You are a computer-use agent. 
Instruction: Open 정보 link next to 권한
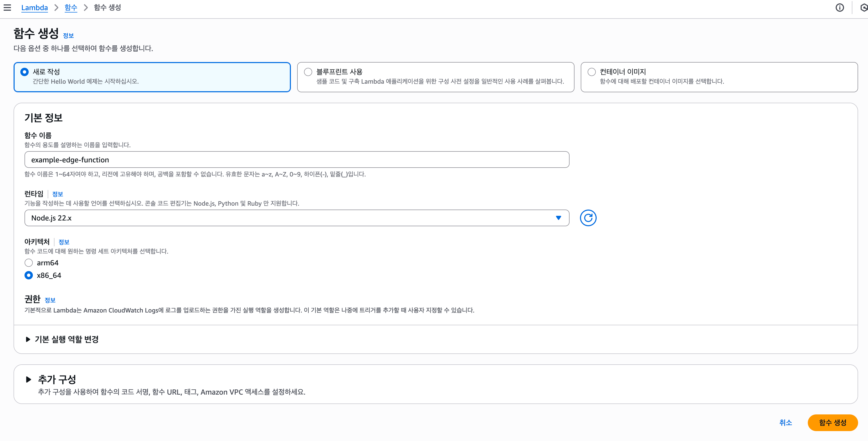click(x=50, y=300)
